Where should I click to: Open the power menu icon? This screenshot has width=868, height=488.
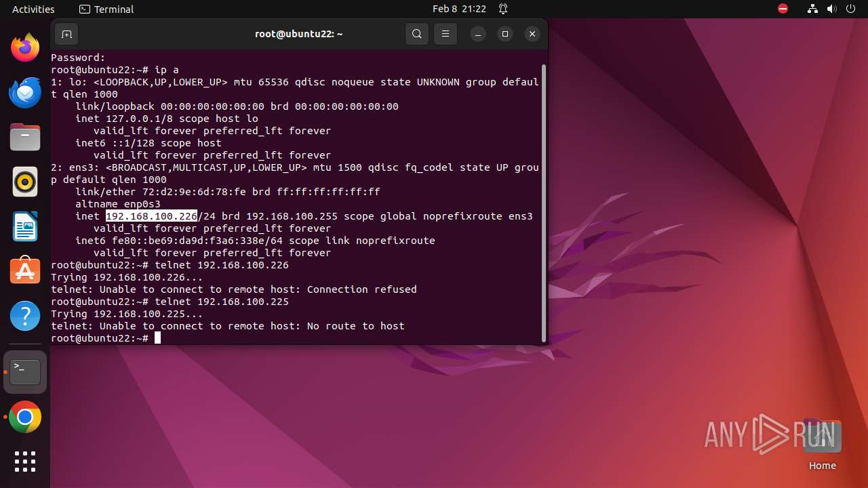click(850, 9)
